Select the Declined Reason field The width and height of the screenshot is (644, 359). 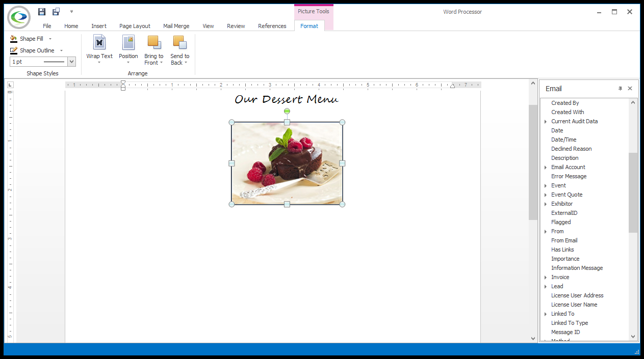pos(571,149)
